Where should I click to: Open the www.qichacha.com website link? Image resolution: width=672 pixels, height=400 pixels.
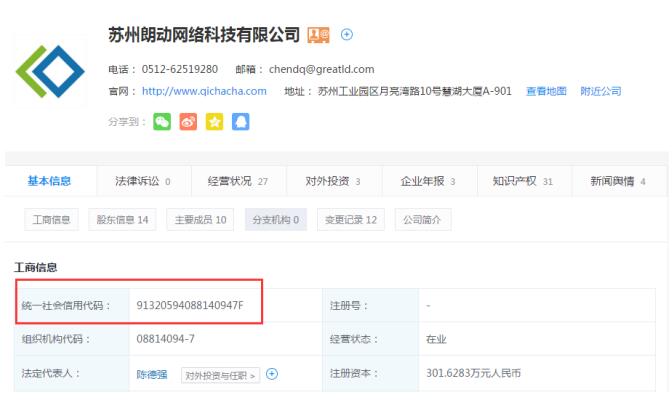204,91
